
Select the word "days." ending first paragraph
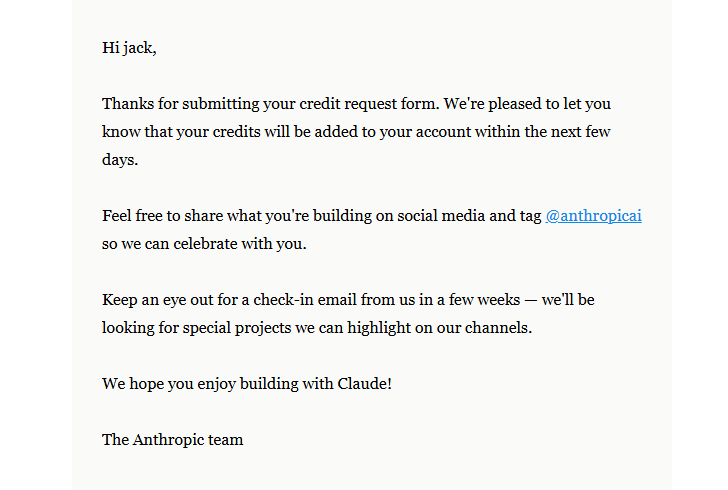[x=120, y=160]
